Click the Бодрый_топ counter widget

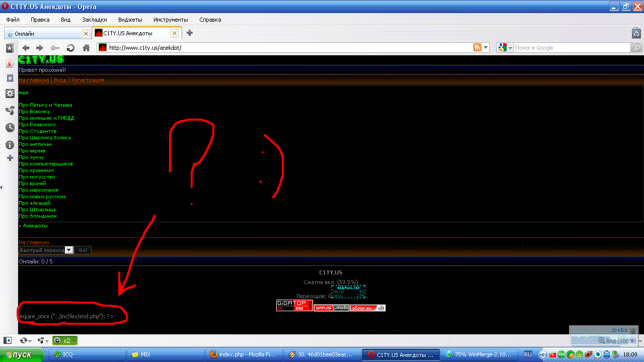[348, 292]
